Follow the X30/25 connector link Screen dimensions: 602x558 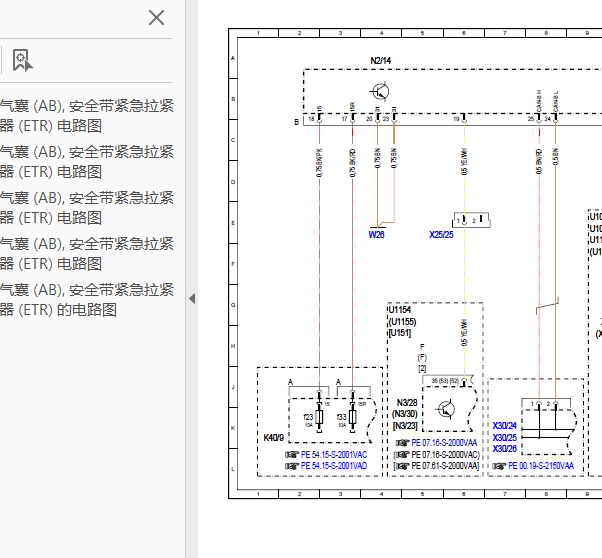(x=504, y=437)
